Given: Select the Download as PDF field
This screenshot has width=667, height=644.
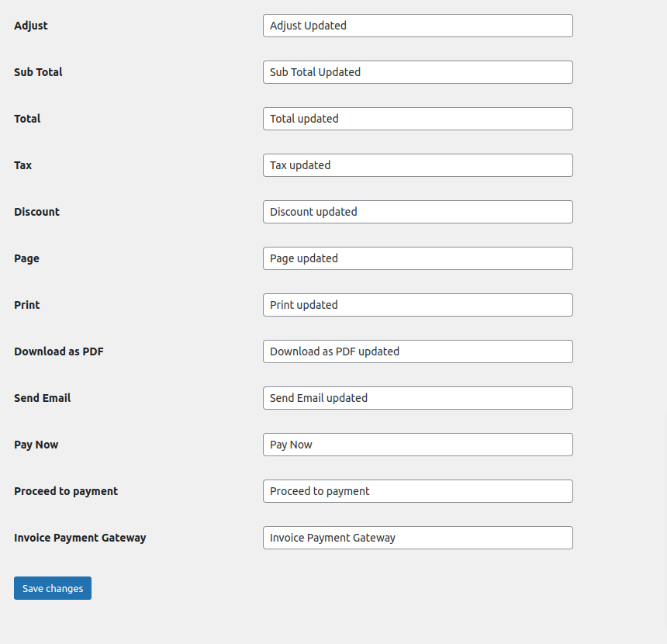Looking at the screenshot, I should tap(418, 351).
